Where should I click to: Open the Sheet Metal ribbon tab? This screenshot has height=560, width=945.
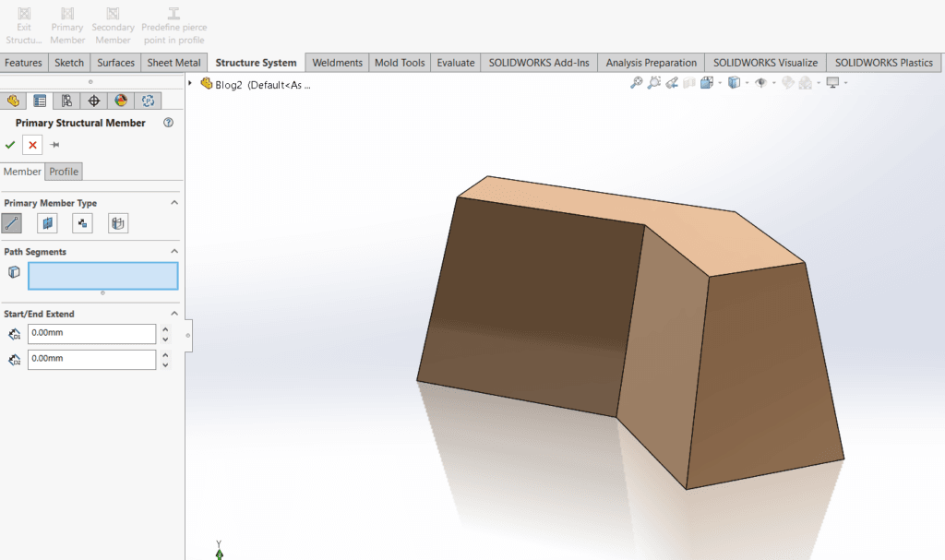tap(174, 63)
